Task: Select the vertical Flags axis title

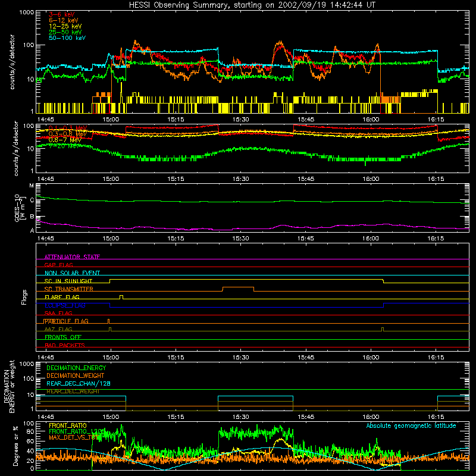Action: tap(24, 297)
